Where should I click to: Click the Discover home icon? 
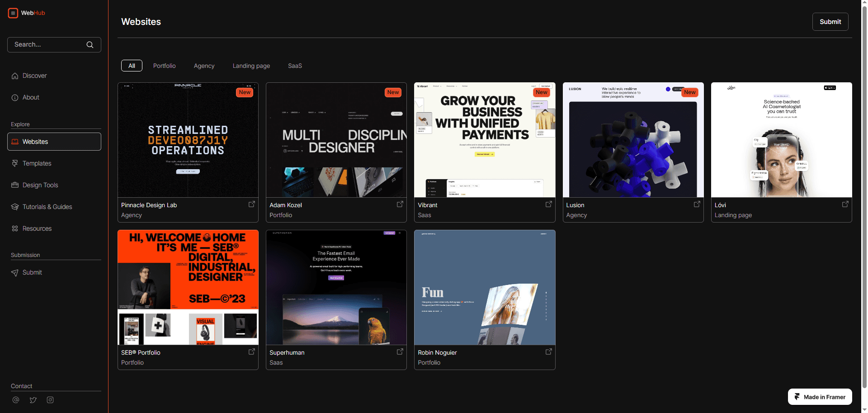[15, 76]
